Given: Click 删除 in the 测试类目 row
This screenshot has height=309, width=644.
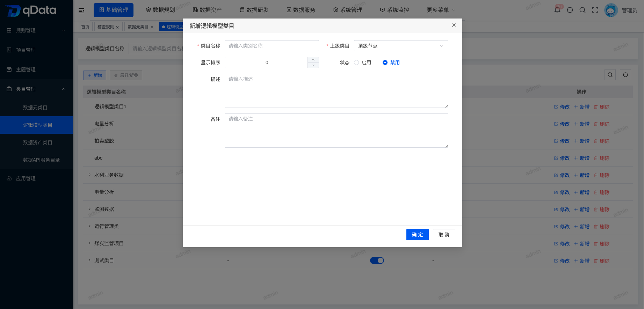Looking at the screenshot, I should (602, 261).
